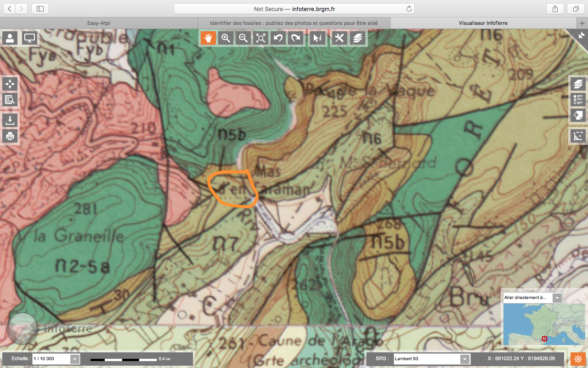Toggle the corner panel collapse arrows
This screenshot has height=368, width=588.
581,35
